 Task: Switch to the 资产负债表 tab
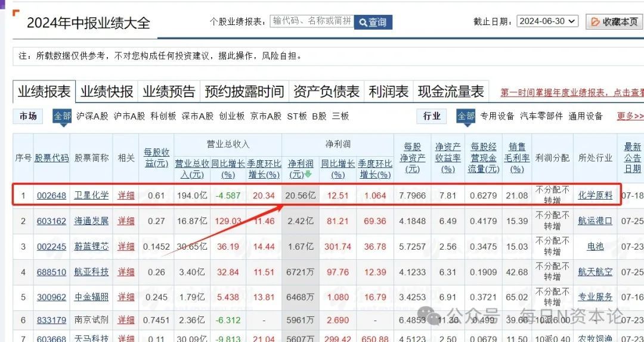click(x=326, y=91)
